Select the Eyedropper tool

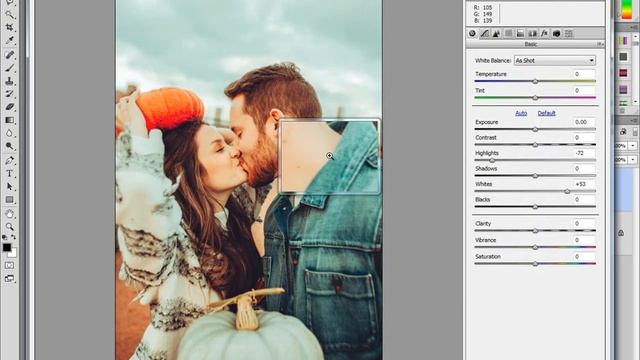(9, 40)
